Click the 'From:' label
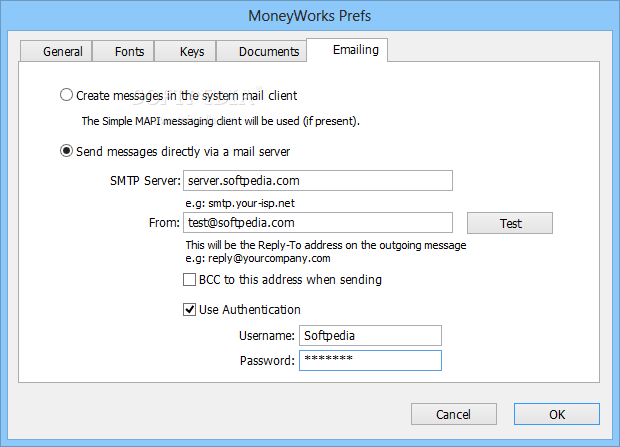620x447 pixels. tap(164, 223)
